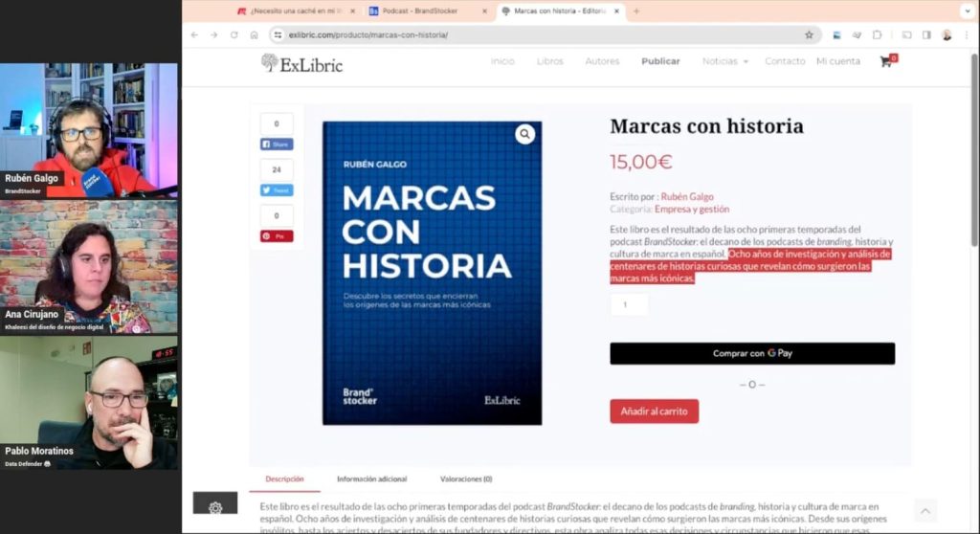Share the book on Facebook
The height and width of the screenshot is (534, 980).
coord(277,145)
